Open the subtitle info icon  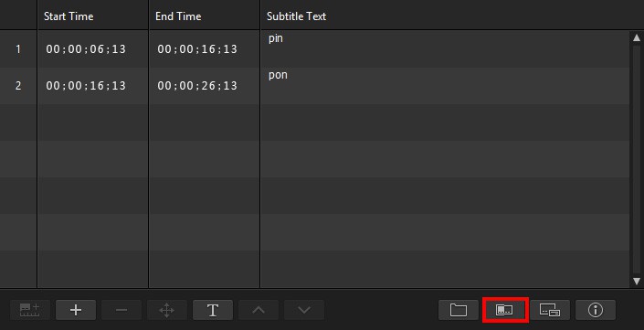596,310
